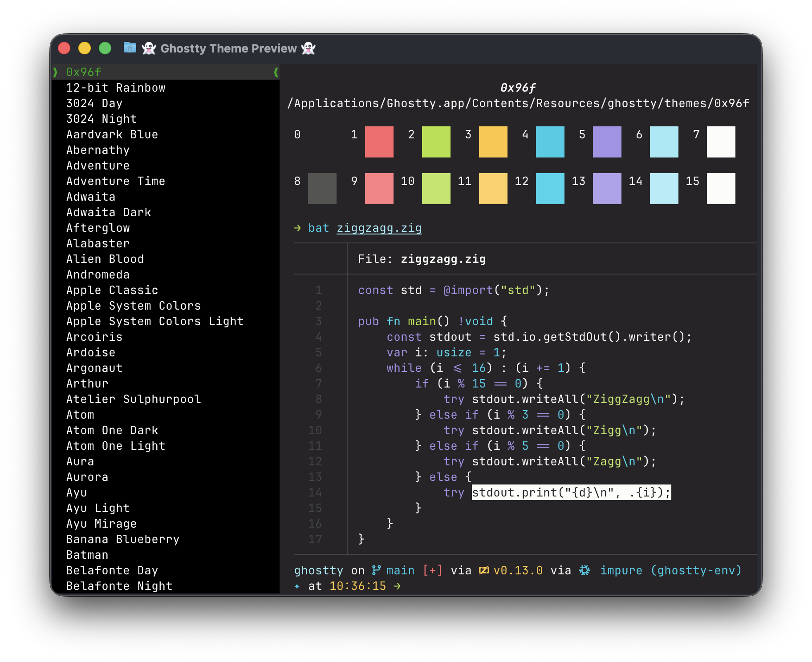Screen dimensions: 812x662
Task: Choose the Belafonte Night theme
Action: pos(119,586)
